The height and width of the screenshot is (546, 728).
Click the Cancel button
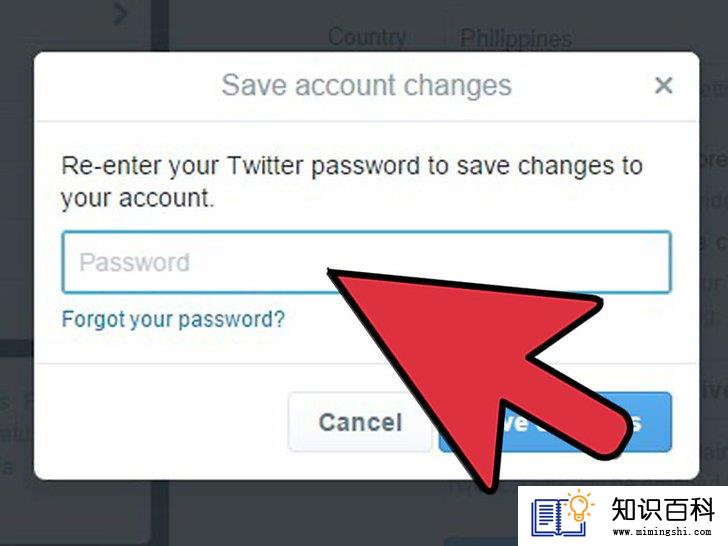[x=360, y=422]
